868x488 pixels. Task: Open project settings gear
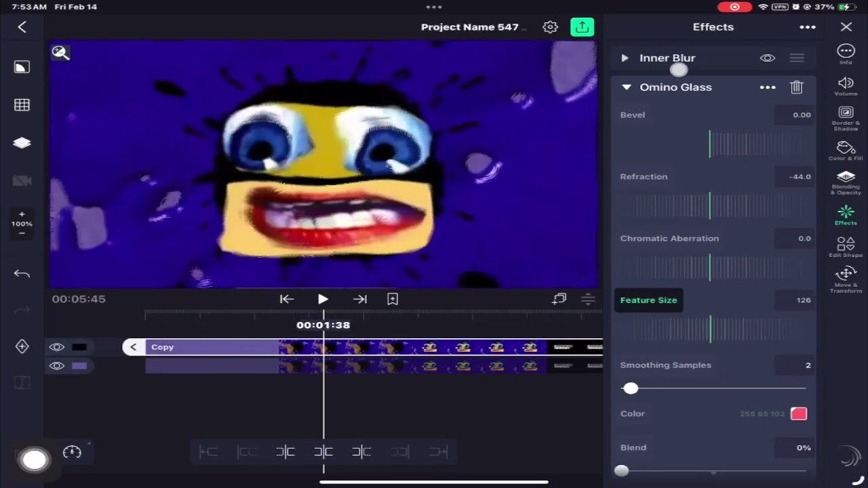(550, 27)
